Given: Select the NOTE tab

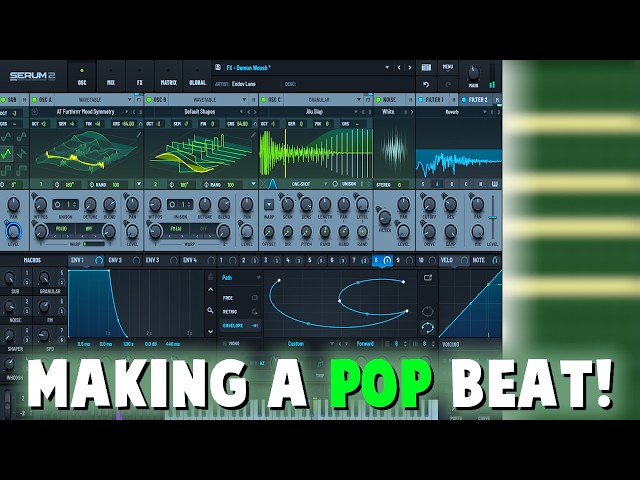Looking at the screenshot, I should click(x=486, y=260).
